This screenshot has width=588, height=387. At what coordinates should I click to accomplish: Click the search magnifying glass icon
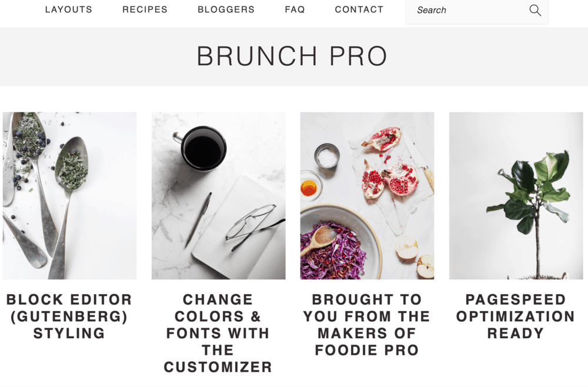click(535, 10)
